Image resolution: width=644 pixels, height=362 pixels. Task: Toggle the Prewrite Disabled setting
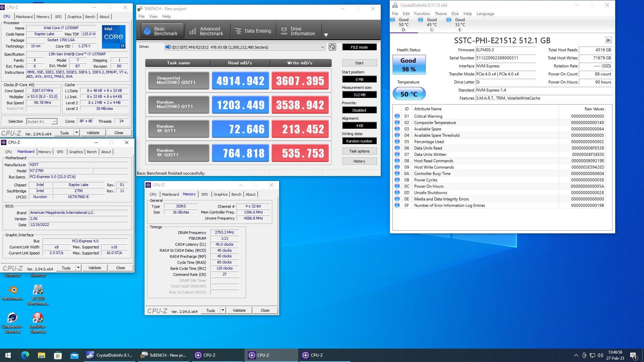(359, 110)
